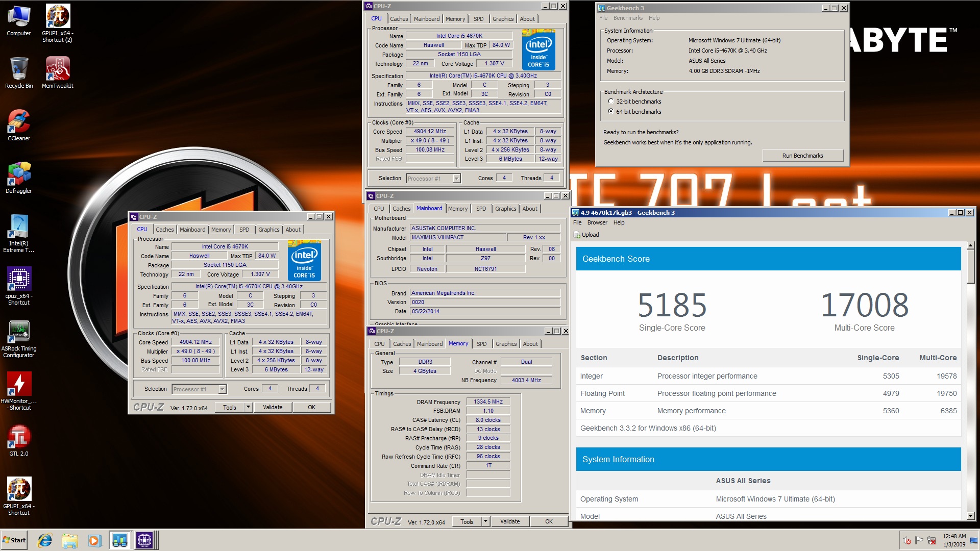Image resolution: width=980 pixels, height=551 pixels.
Task: Click the taskbar clock showing 12:48 AM
Action: click(954, 540)
